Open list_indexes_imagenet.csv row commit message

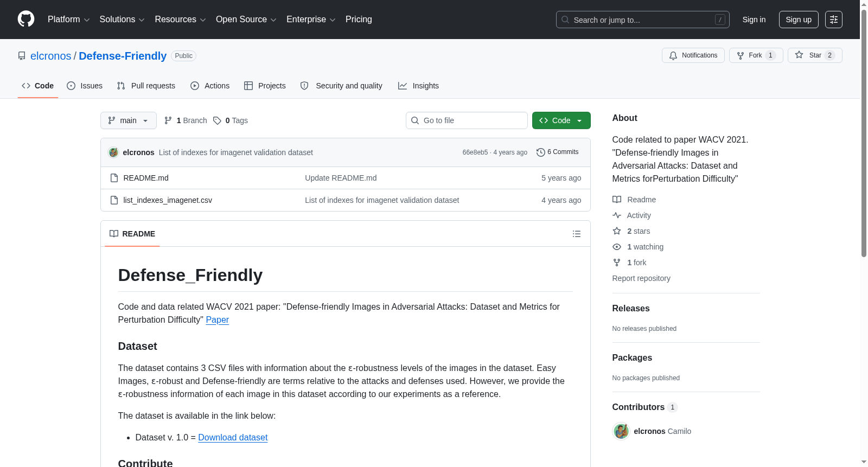click(x=382, y=200)
